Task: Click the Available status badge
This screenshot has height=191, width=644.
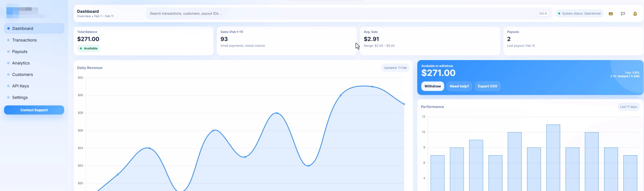Action: (x=89, y=49)
